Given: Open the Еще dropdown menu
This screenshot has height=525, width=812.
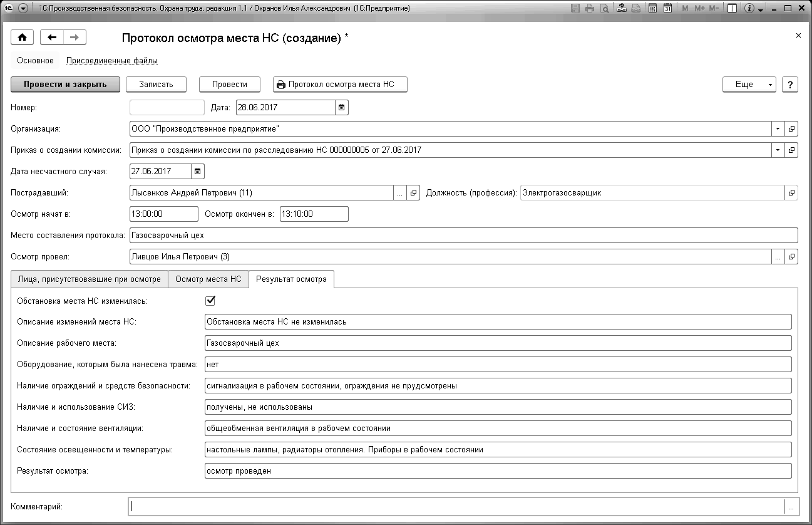Looking at the screenshot, I should point(749,85).
